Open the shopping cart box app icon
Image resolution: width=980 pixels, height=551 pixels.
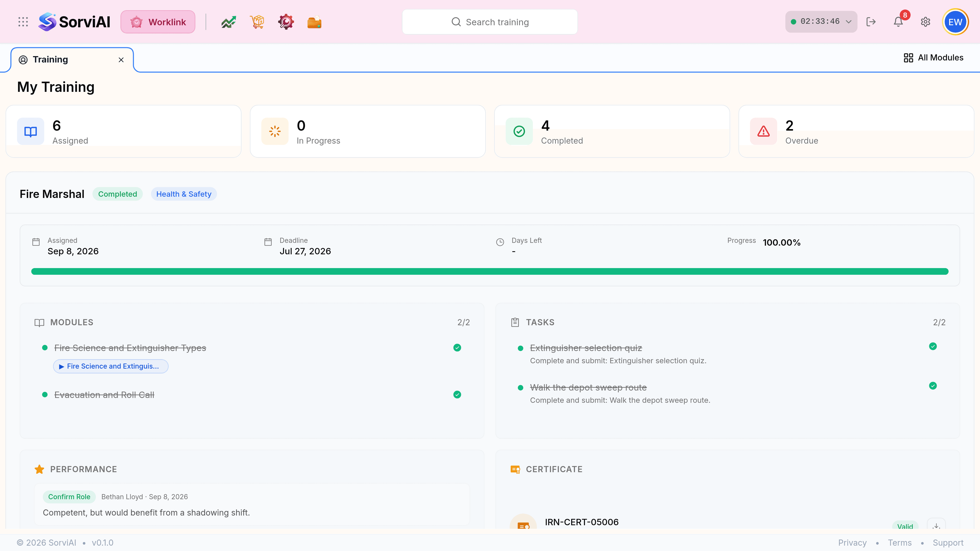point(257,22)
